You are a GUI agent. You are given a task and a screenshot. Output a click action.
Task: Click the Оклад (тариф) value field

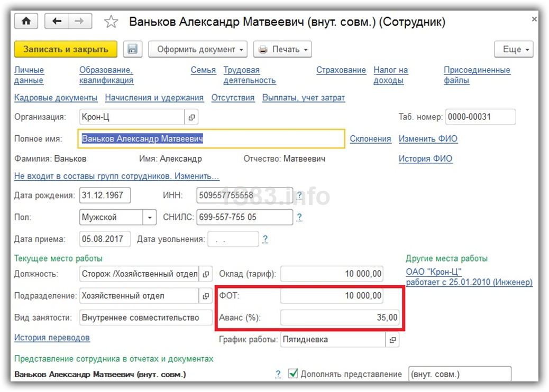332,274
